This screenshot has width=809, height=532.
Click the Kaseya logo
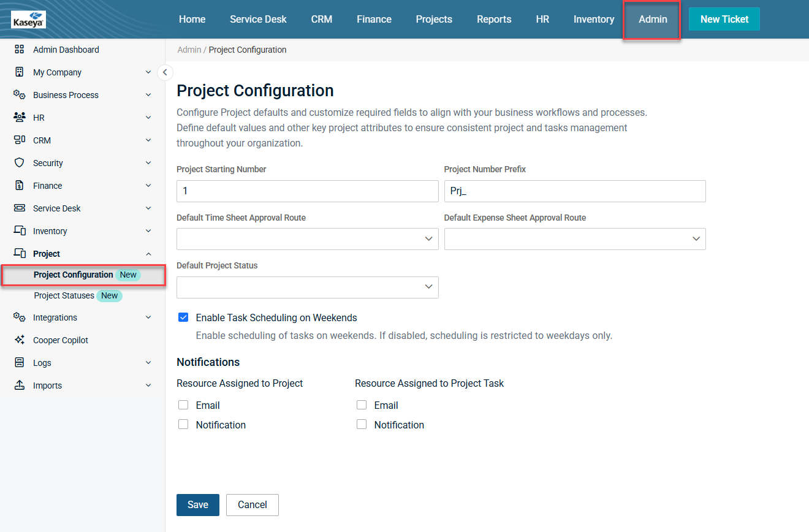[28, 20]
